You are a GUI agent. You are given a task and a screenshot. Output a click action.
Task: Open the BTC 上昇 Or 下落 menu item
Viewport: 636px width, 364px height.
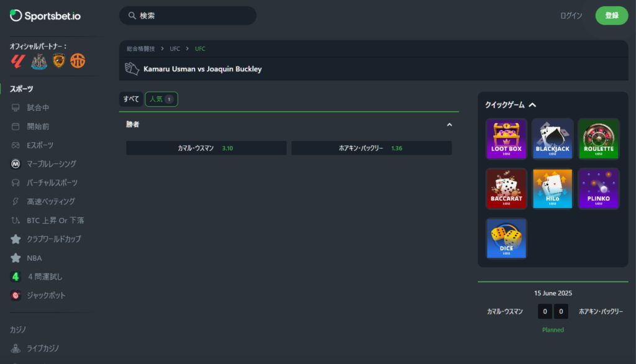55,221
